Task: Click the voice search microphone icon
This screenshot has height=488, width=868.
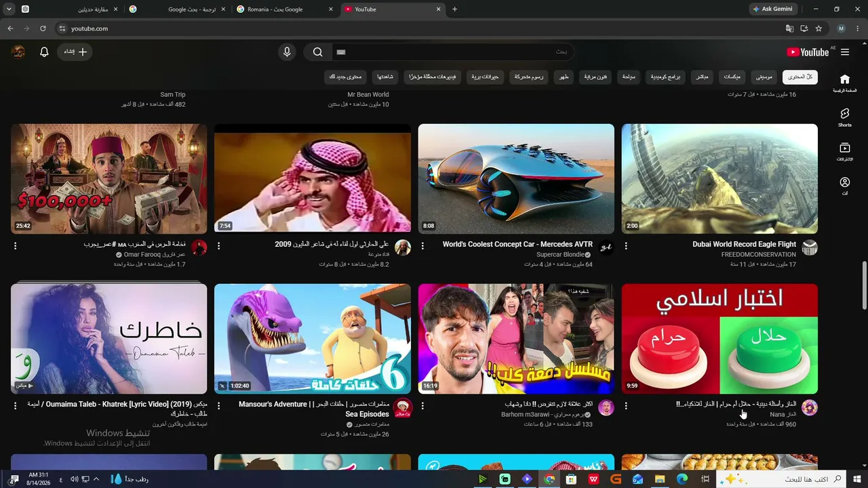Action: coord(287,52)
